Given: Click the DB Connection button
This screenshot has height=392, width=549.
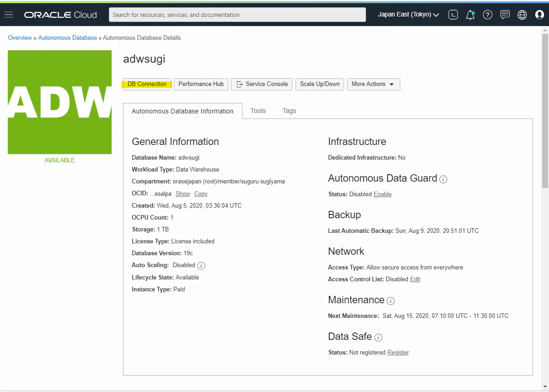Looking at the screenshot, I should [x=147, y=84].
